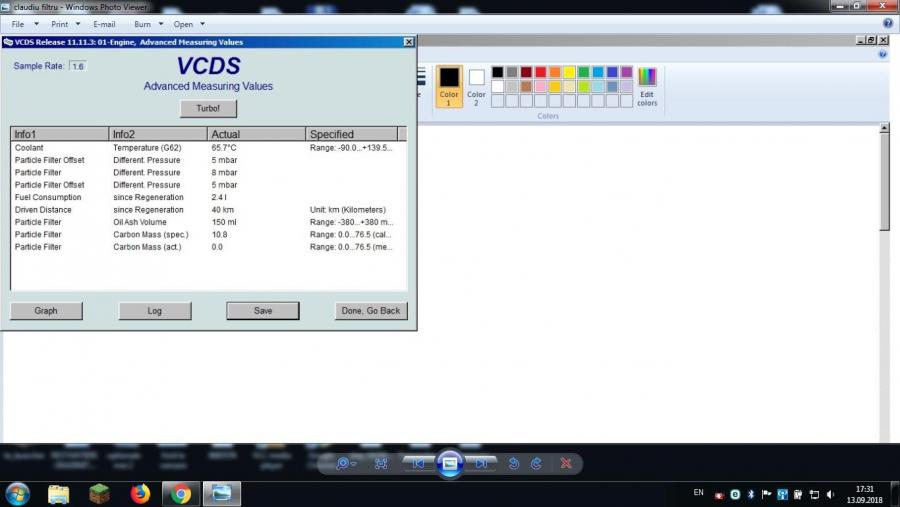Click E-mail in the menu bar
The width and height of the screenshot is (900, 507).
[104, 23]
